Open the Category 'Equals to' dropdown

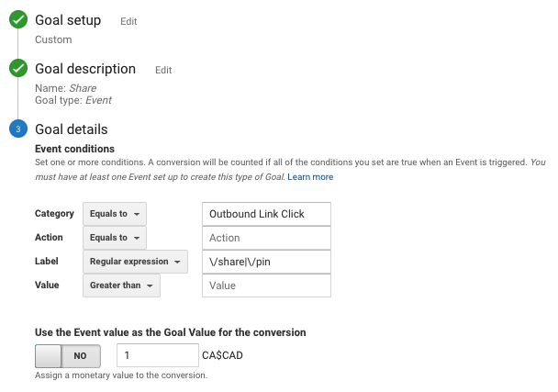tap(115, 214)
